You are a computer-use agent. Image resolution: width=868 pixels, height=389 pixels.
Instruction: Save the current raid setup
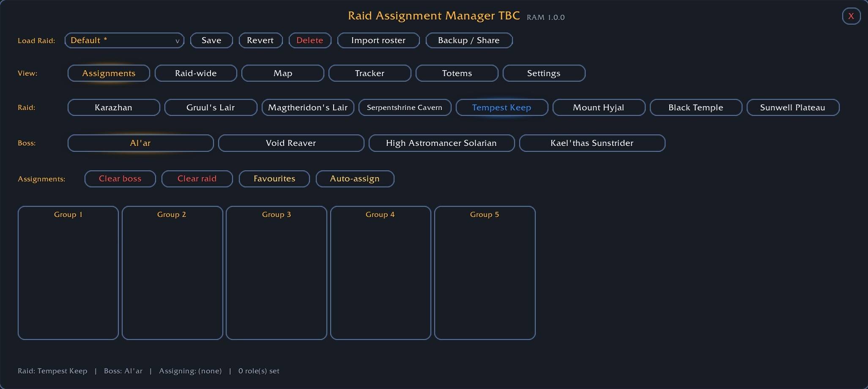tap(211, 41)
